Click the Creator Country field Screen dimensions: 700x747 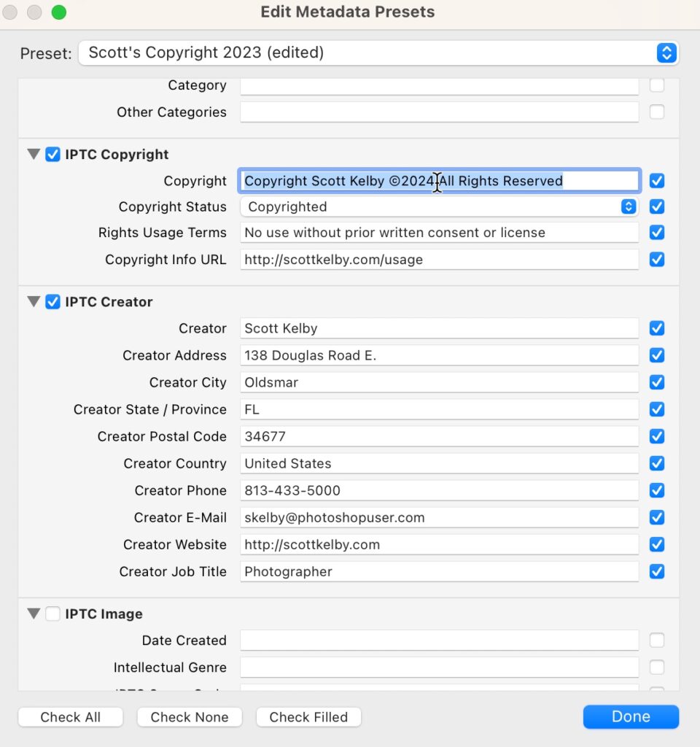point(439,463)
